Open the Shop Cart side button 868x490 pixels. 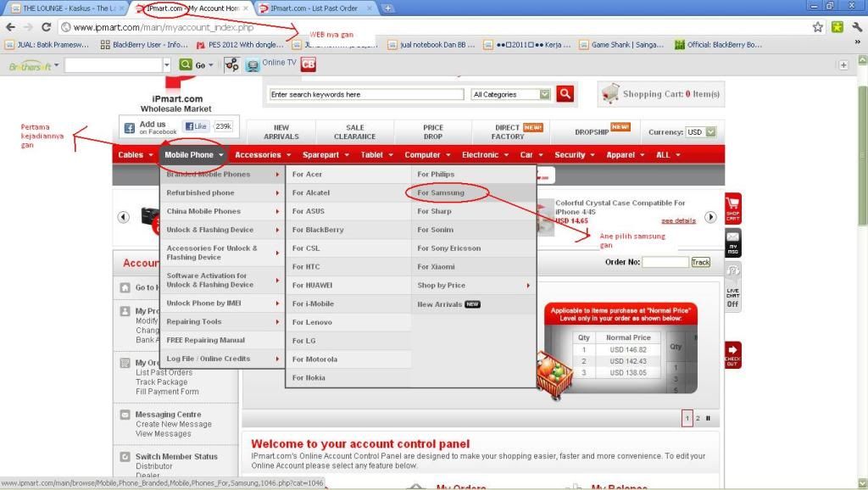pyautogui.click(x=733, y=209)
